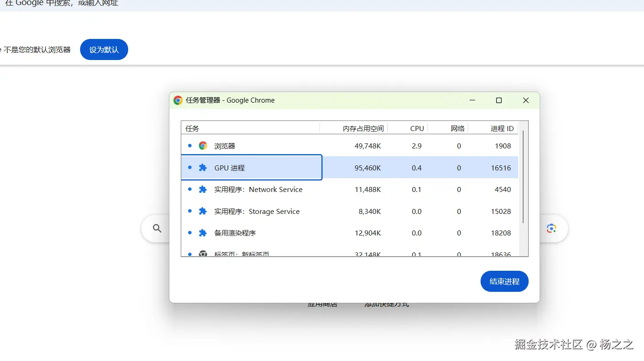Click process ID 15028
Image resolution: width=644 pixels, height=361 pixels.
click(501, 211)
